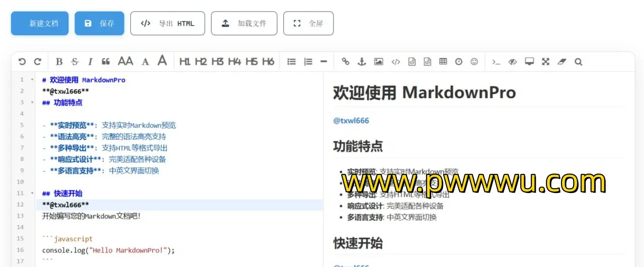Collapse the fold arrow on line 1
The width and height of the screenshot is (644, 267).
32,80
